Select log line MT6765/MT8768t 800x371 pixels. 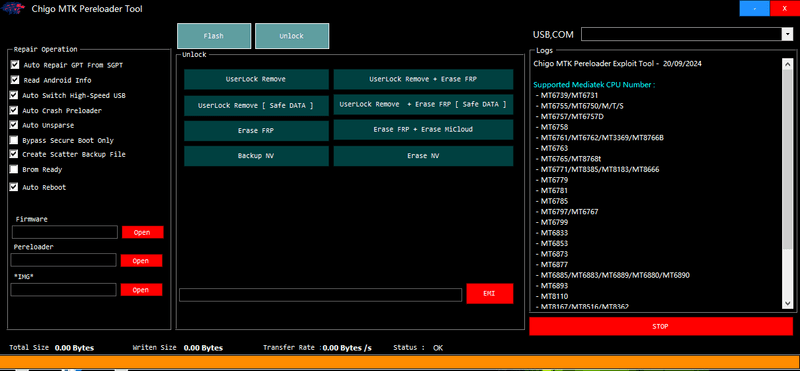[569, 159]
